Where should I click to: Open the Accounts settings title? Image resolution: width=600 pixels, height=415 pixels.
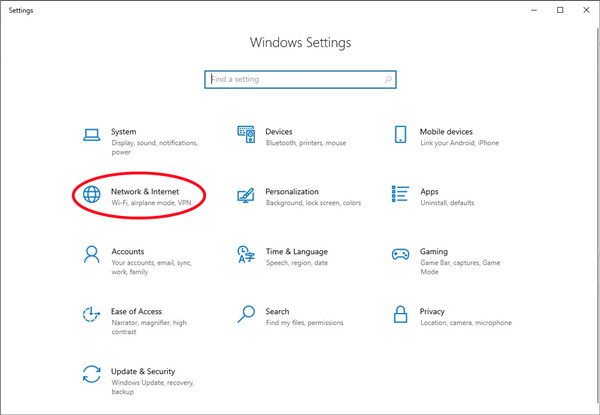click(x=128, y=251)
